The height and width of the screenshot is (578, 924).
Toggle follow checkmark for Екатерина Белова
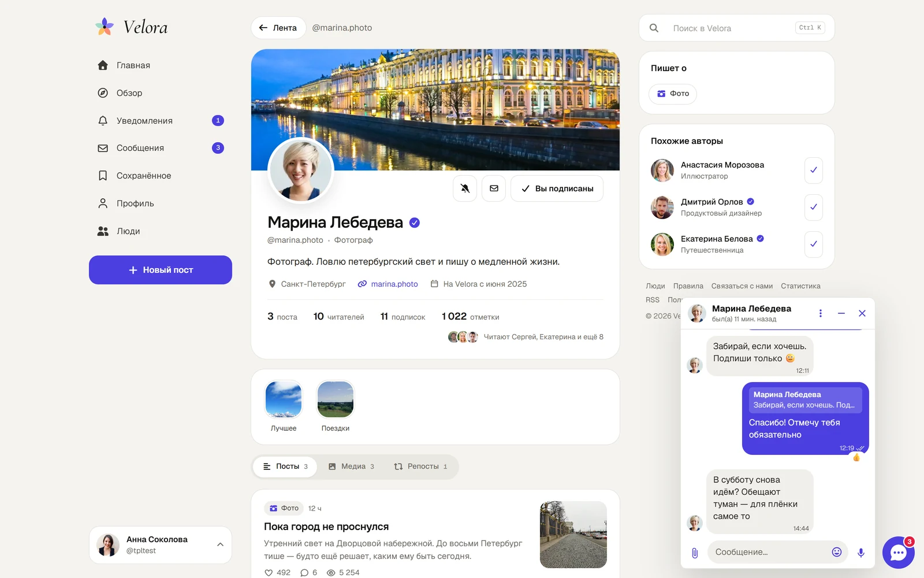(x=813, y=244)
